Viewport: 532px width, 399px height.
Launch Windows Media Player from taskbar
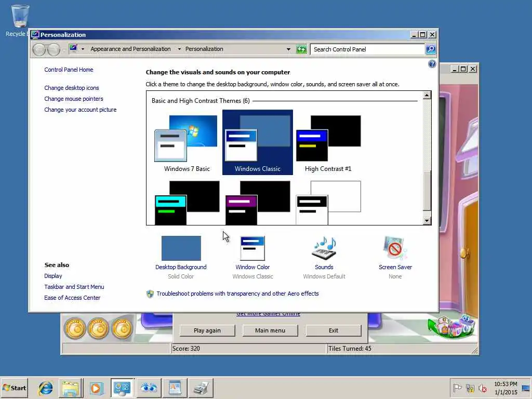(x=96, y=388)
